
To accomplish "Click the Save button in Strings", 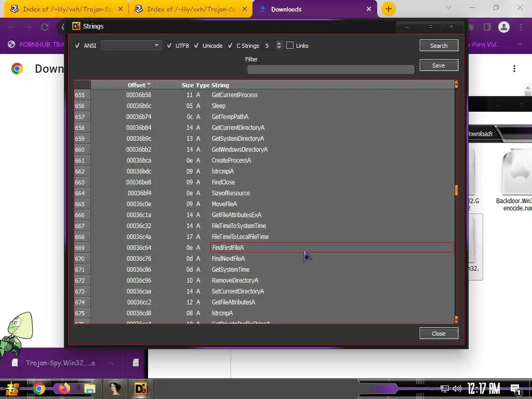I will point(438,65).
